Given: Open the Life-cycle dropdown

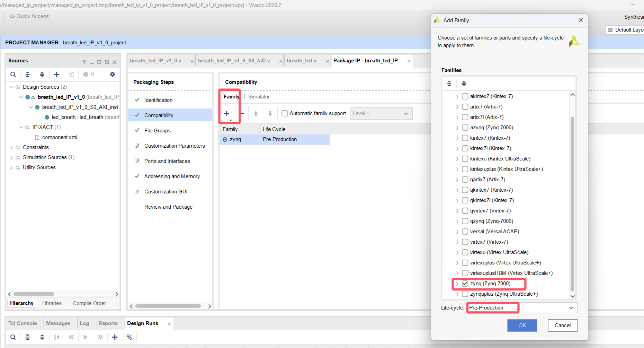Looking at the screenshot, I should click(571, 308).
